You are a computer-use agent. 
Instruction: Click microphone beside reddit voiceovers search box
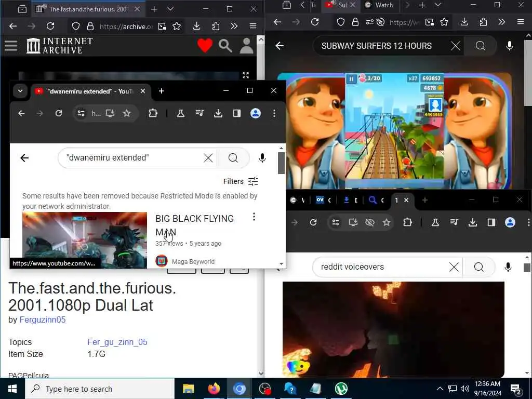508,267
